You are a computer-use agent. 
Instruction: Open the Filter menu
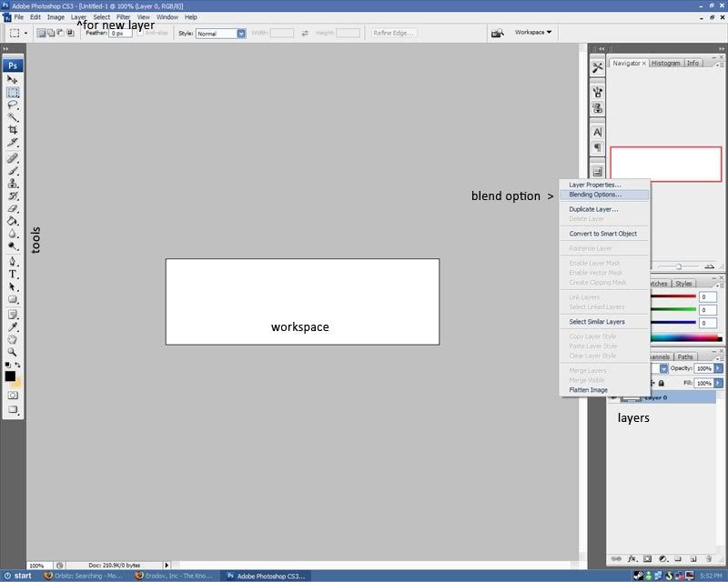(123, 17)
